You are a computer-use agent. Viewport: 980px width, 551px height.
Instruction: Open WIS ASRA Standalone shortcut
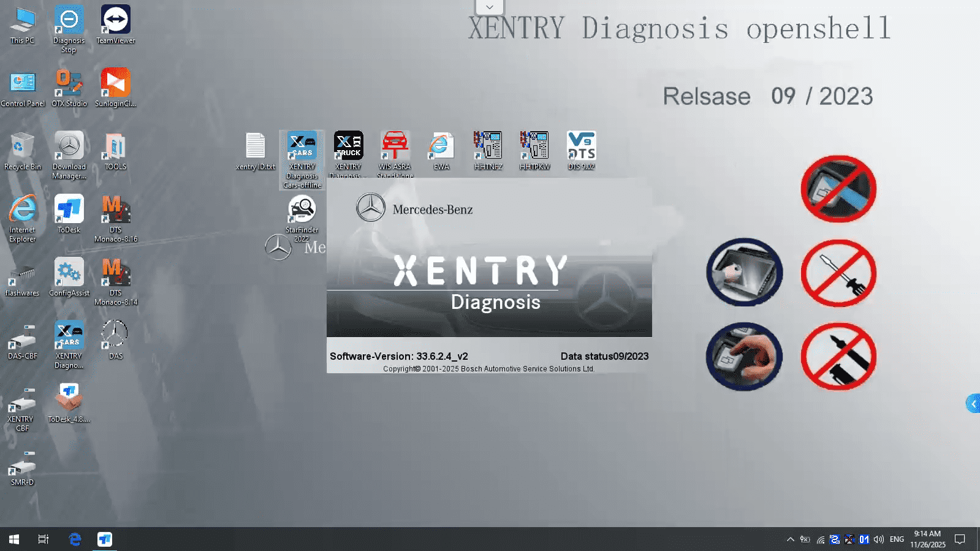(x=395, y=147)
